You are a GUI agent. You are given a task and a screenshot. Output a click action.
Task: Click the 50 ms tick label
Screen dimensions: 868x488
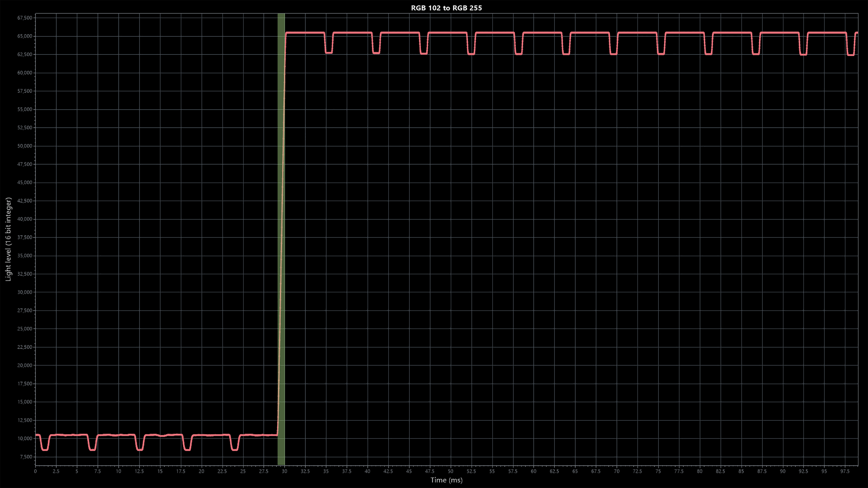pos(451,472)
